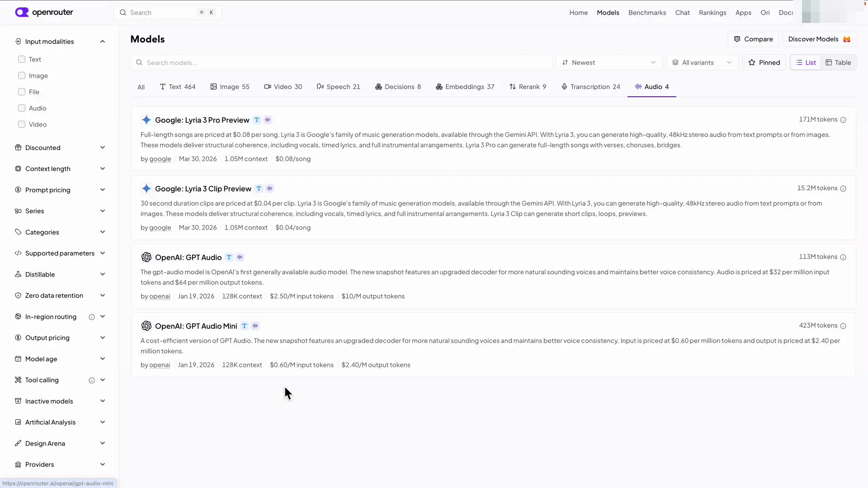Check the Audio input modality checkbox

click(22, 108)
